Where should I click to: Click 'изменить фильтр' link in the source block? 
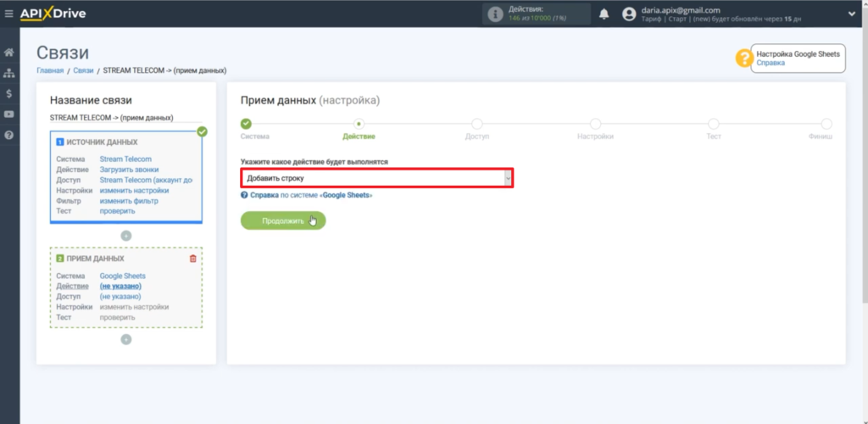(x=129, y=201)
